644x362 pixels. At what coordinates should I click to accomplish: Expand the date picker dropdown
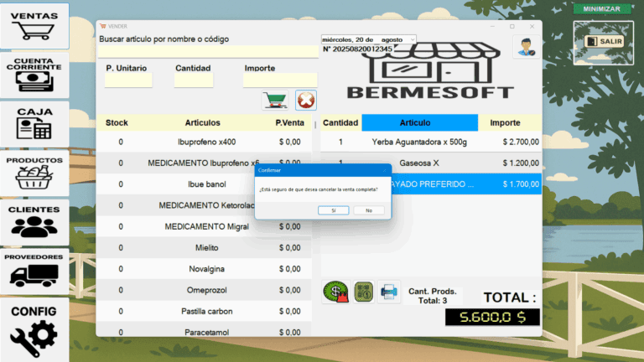point(412,39)
